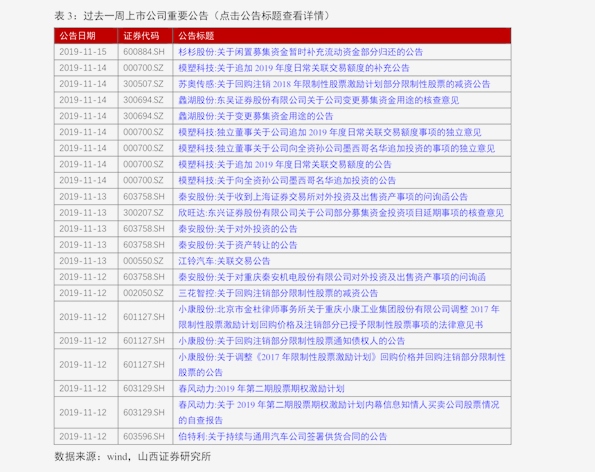Open 秦安股份 关于对外投资的公告 link
The image size is (595, 472).
point(238,229)
